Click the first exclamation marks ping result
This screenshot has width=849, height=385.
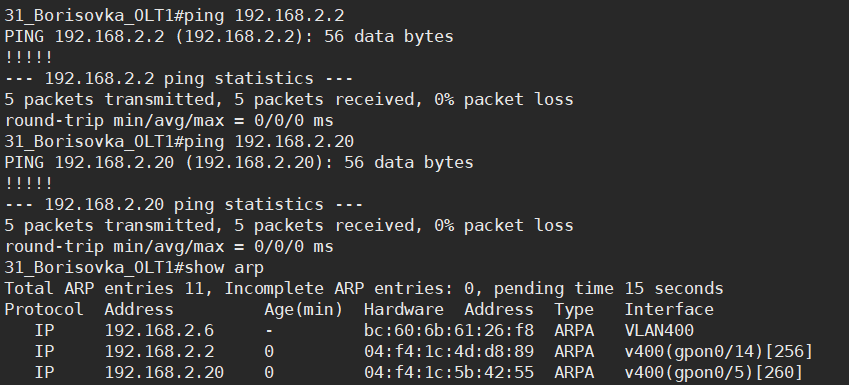(x=29, y=57)
